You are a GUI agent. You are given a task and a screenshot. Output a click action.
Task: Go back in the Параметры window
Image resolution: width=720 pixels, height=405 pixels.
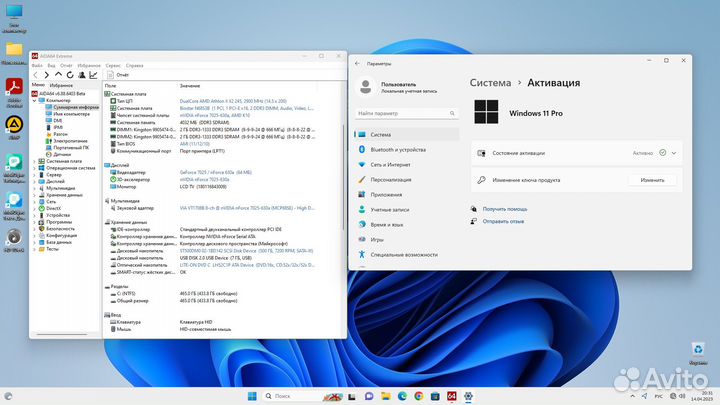click(357, 64)
